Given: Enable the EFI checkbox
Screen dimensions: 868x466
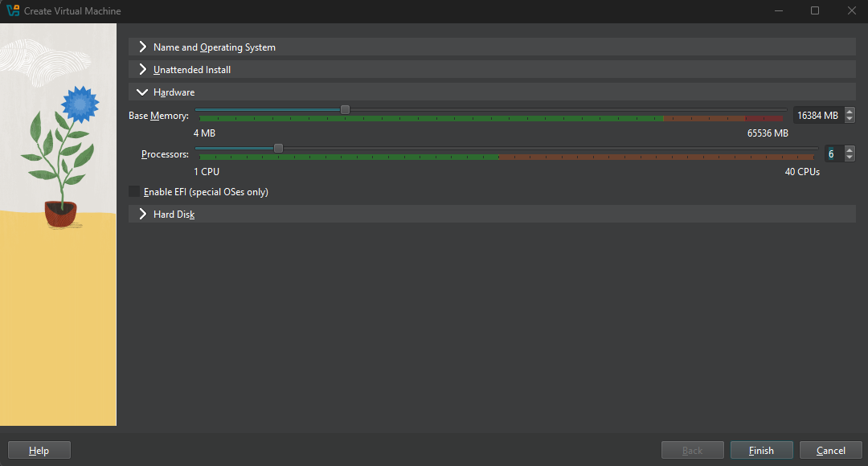Looking at the screenshot, I should point(134,192).
